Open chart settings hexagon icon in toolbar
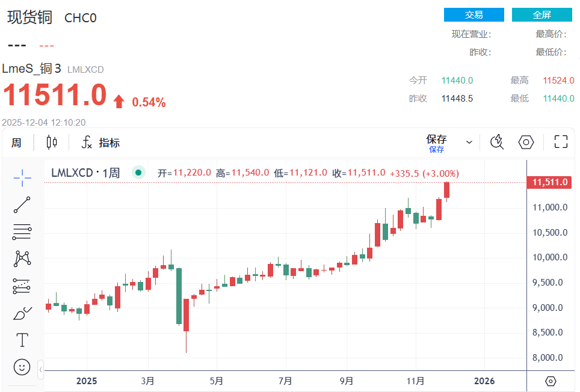This screenshot has width=580, height=392. click(x=526, y=142)
